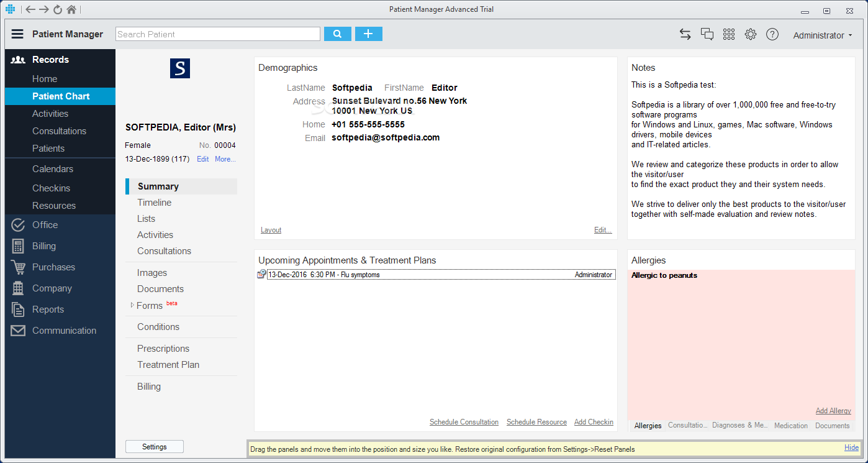Screen dimensions: 868x463
Task: Open patient Conditions
Action: click(158, 327)
